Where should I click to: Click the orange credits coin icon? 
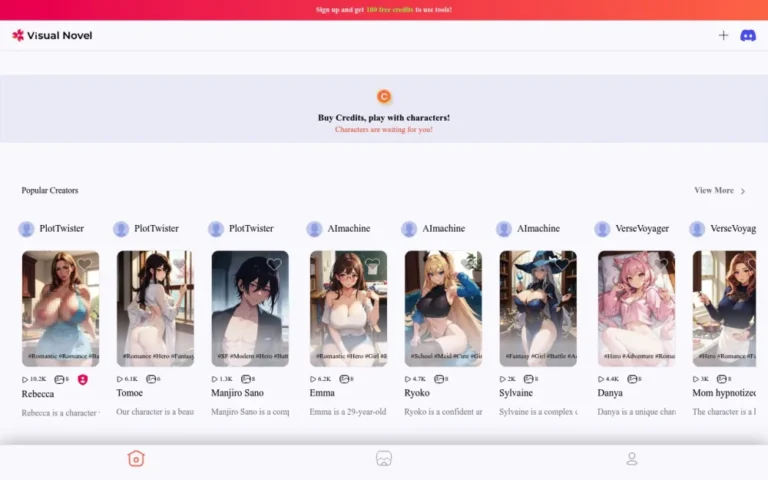pos(384,96)
